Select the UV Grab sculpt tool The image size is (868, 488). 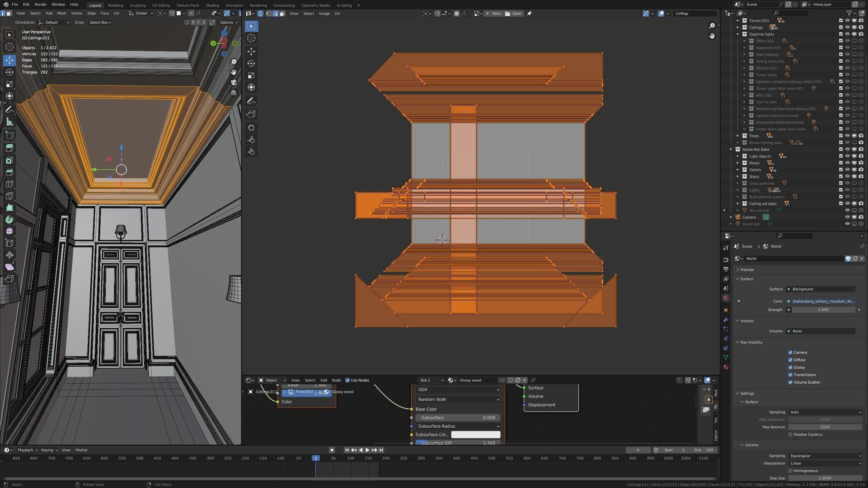[x=251, y=128]
